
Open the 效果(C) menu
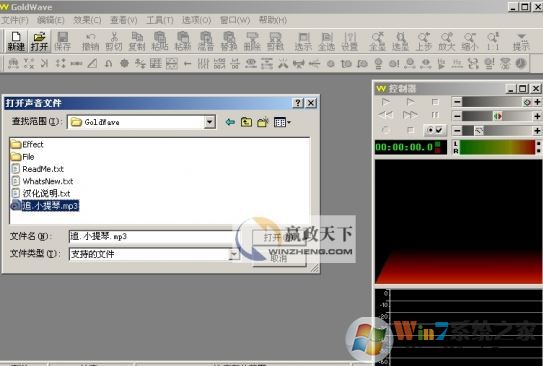tap(87, 20)
